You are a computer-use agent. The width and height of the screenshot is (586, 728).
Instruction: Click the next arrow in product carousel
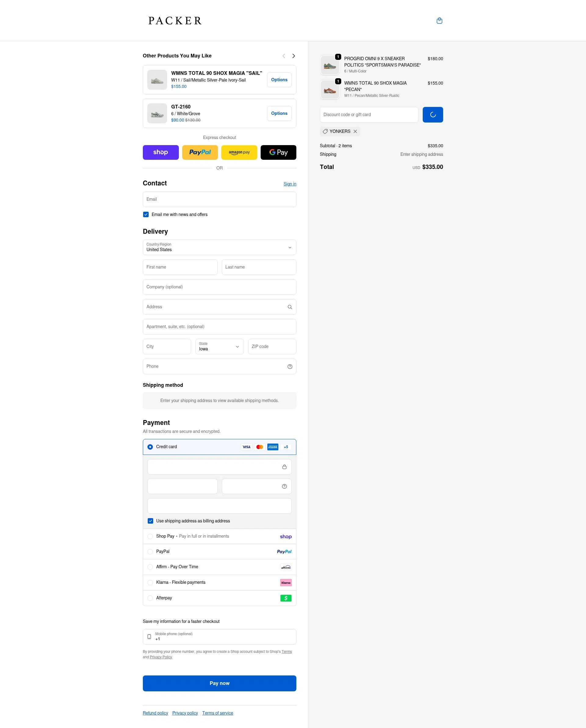pyautogui.click(x=293, y=56)
